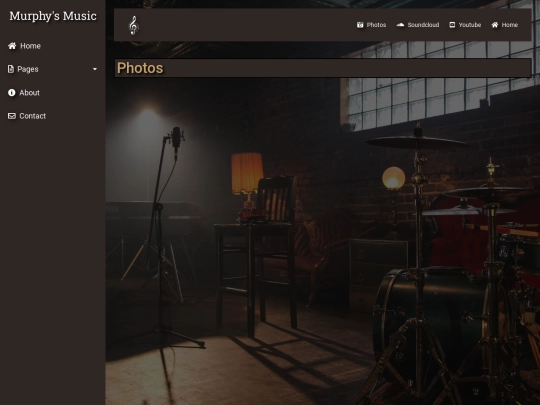Viewport: 540px width, 405px height.
Task: Click the Contact envelope icon
Action: click(12, 116)
